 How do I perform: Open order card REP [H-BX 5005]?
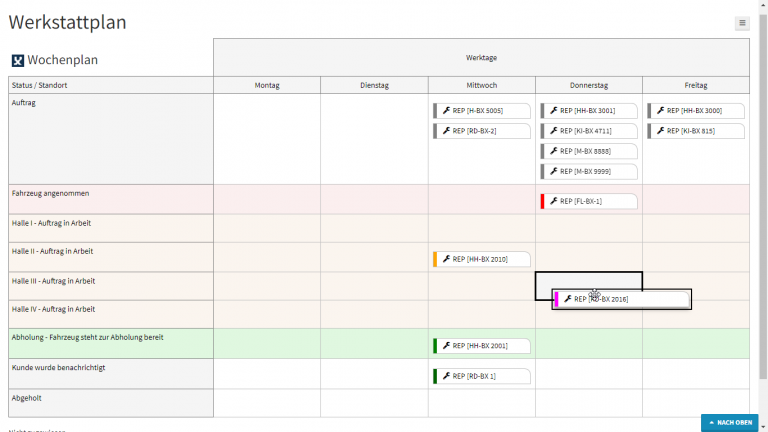pos(481,111)
